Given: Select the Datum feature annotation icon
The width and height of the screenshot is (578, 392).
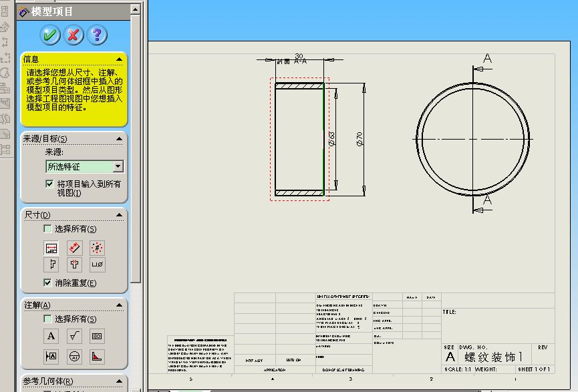Looking at the screenshot, I should 51,356.
